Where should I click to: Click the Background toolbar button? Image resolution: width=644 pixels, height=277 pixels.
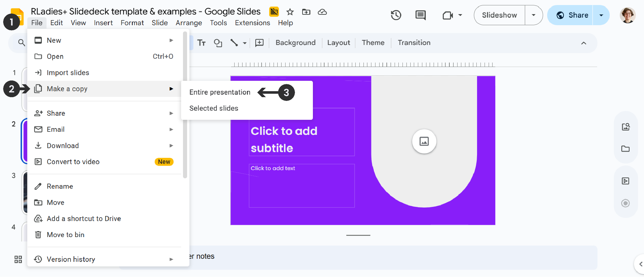[296, 43]
